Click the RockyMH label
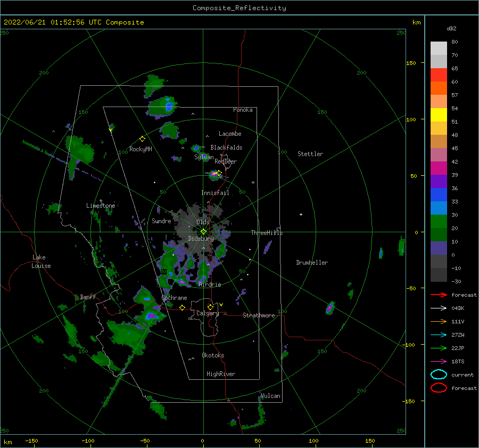Screen dimensions: 479x448 tap(141, 149)
